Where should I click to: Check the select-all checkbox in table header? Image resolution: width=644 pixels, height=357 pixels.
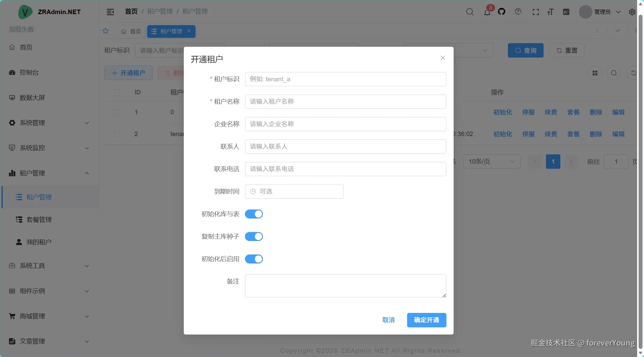(117, 92)
